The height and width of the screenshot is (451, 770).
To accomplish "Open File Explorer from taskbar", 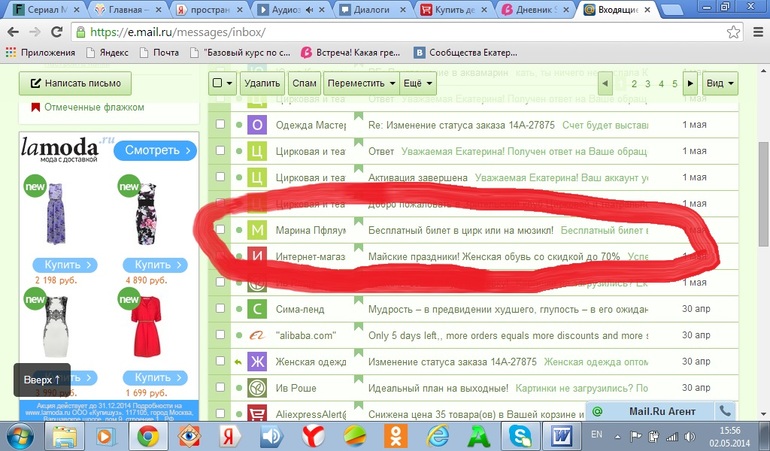I will (64, 436).
